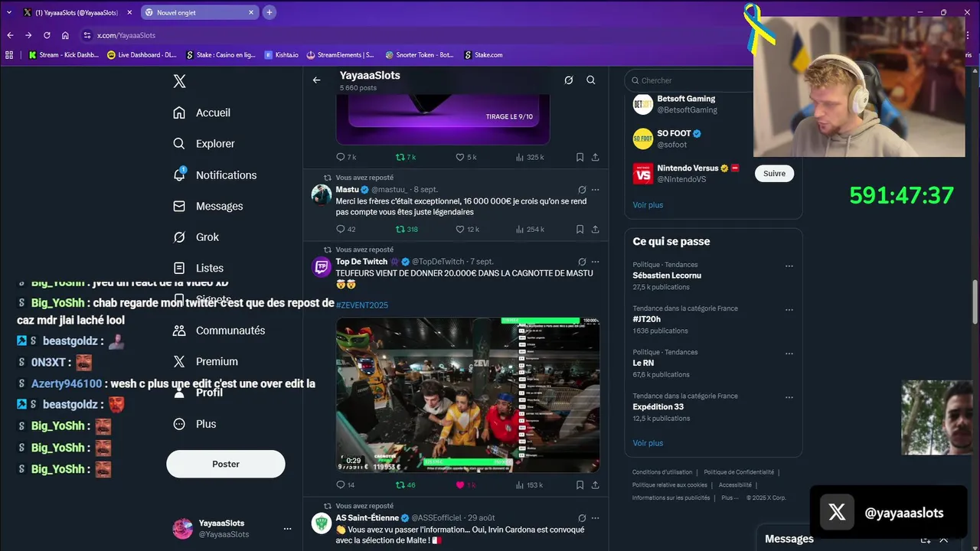
Task: Click Grok icon on AS Saint-Étienne post
Action: [x=582, y=518]
